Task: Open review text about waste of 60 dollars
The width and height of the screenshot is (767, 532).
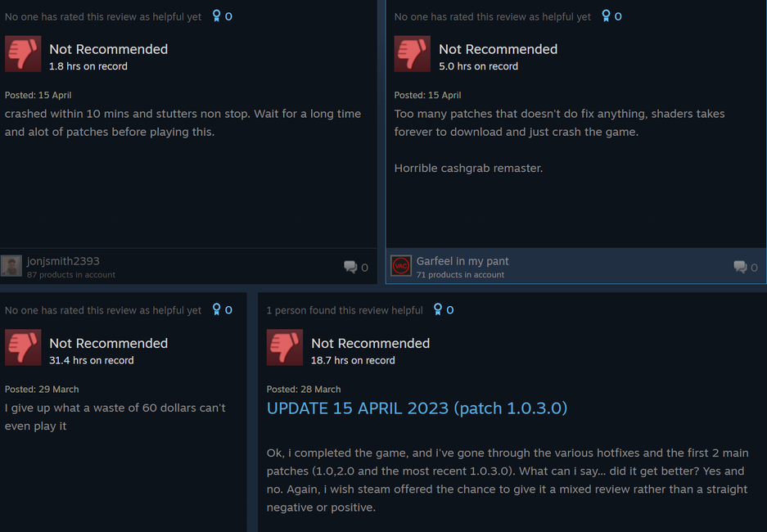Action: coord(115,417)
